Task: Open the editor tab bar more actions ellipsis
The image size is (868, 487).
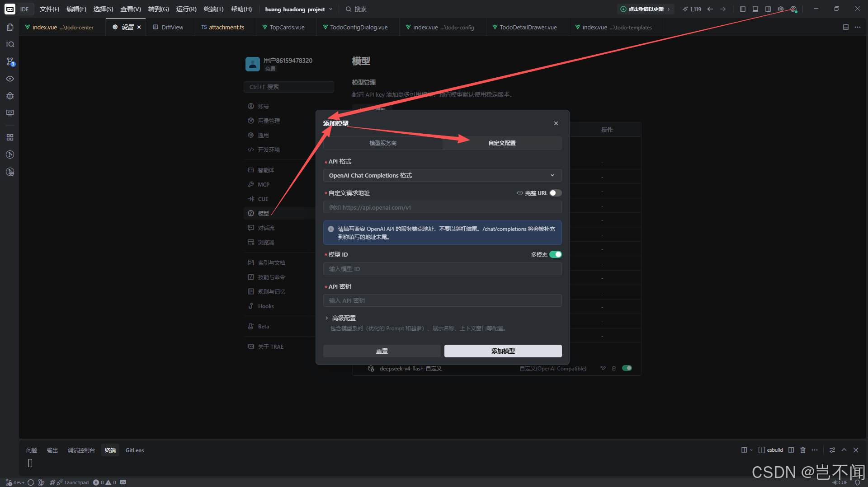Action: click(858, 27)
